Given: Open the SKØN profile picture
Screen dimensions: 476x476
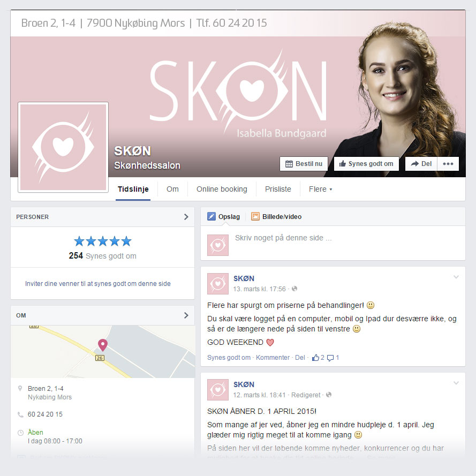Looking at the screenshot, I should (63, 147).
